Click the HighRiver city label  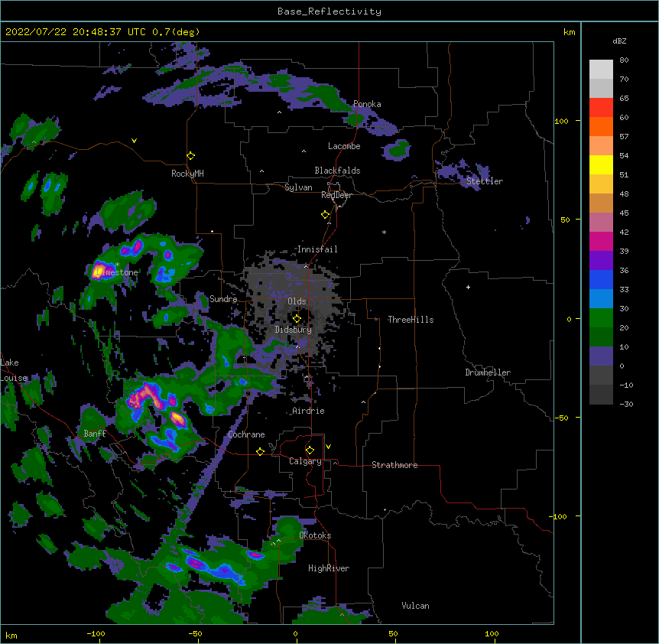(x=329, y=568)
